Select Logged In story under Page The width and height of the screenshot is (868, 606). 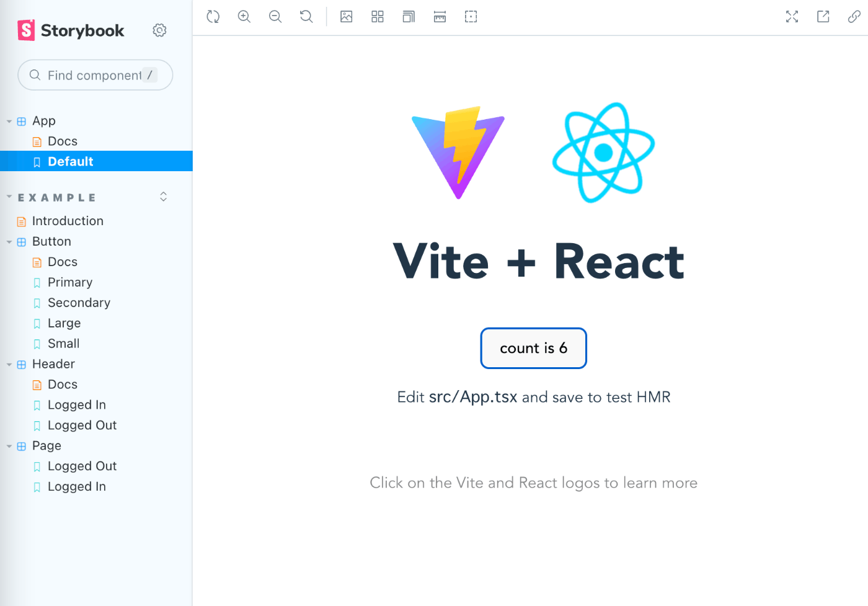coord(76,487)
